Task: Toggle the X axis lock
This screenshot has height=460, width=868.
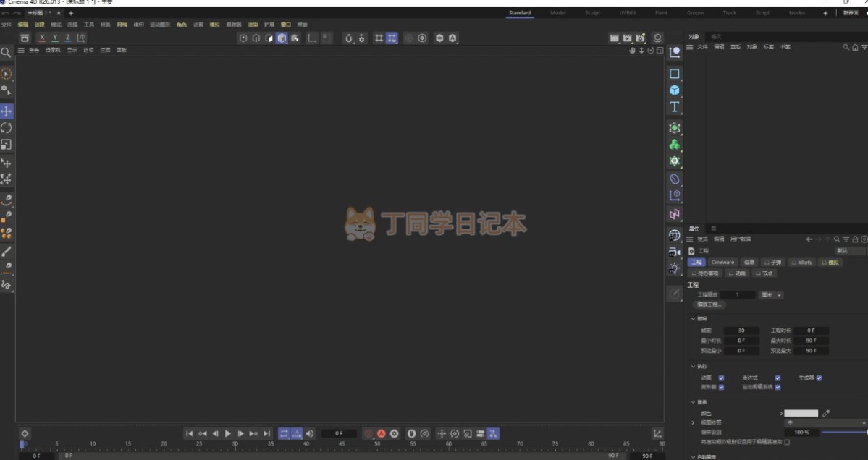Action: point(42,38)
